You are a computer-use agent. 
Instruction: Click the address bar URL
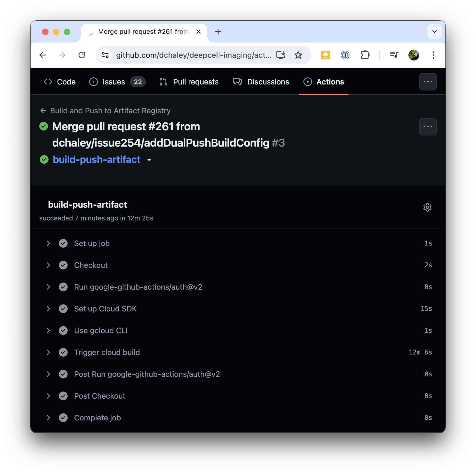[x=194, y=55]
